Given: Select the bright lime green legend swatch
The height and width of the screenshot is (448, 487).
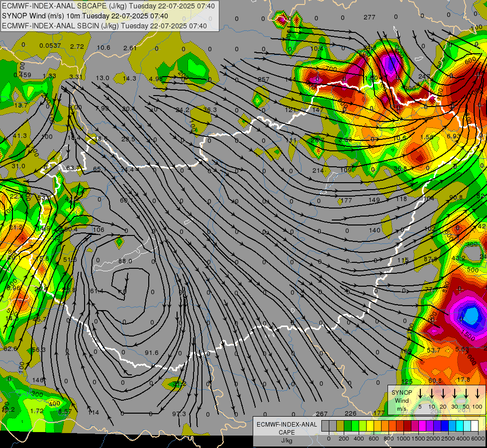Looking at the screenshot, I should point(355,426).
